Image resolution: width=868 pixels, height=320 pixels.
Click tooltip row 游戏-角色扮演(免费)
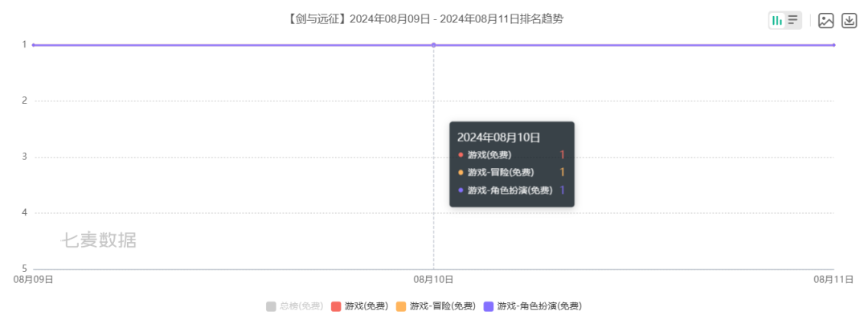coord(511,190)
